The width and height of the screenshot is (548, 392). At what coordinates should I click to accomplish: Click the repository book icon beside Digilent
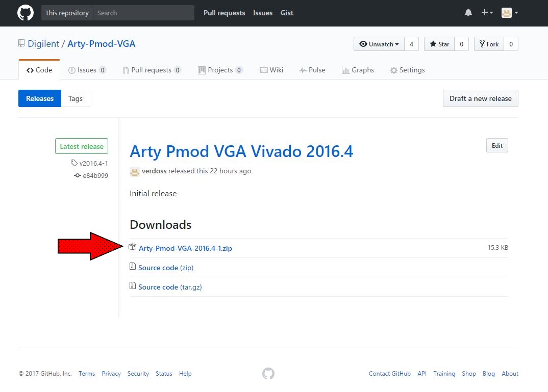pyautogui.click(x=21, y=44)
